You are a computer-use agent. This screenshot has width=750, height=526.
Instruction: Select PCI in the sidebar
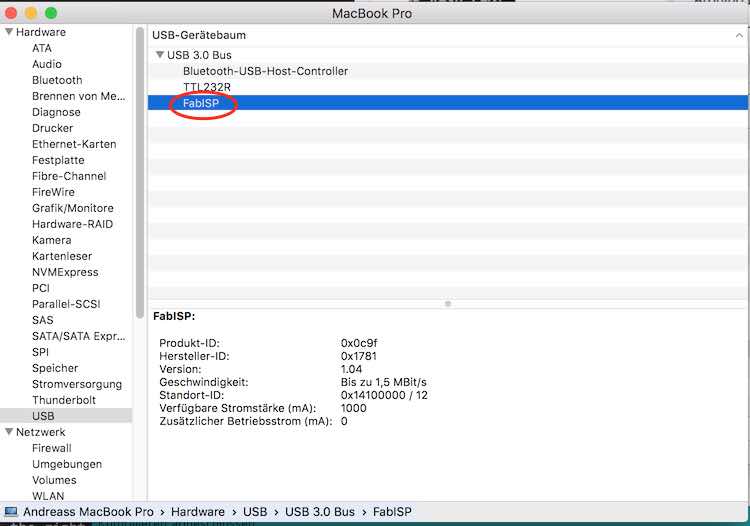click(41, 288)
